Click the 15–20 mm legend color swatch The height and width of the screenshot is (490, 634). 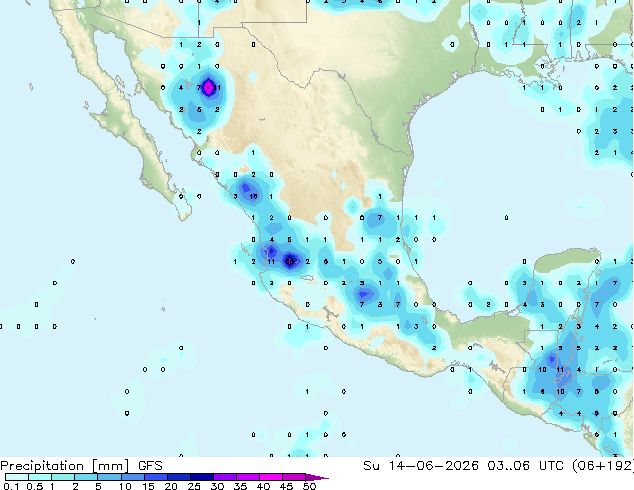point(155,477)
